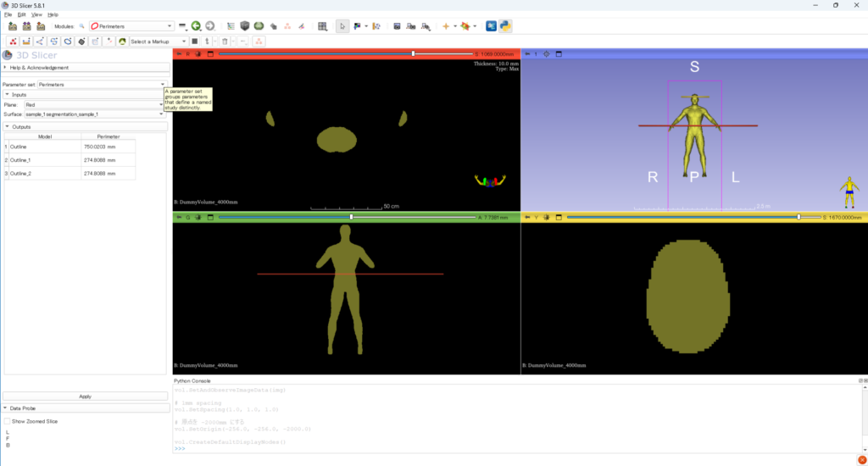Viewport: 868px width, 466px height.
Task: Maximize the yellow slice view
Action: pos(559,217)
